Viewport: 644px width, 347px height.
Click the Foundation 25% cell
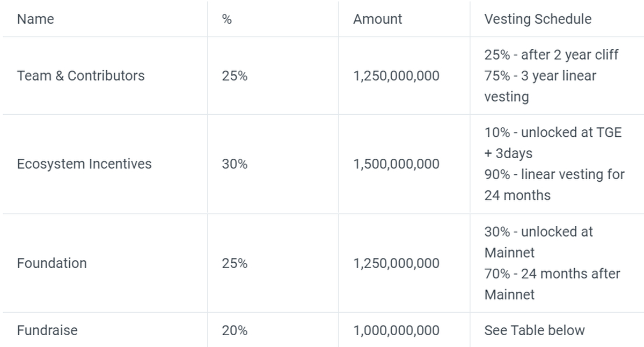[x=235, y=263]
